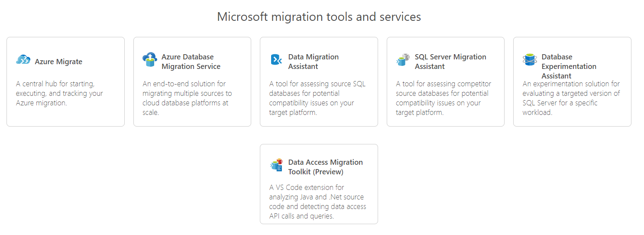Open Data Access Migration Toolkit (Preview) title

point(326,167)
